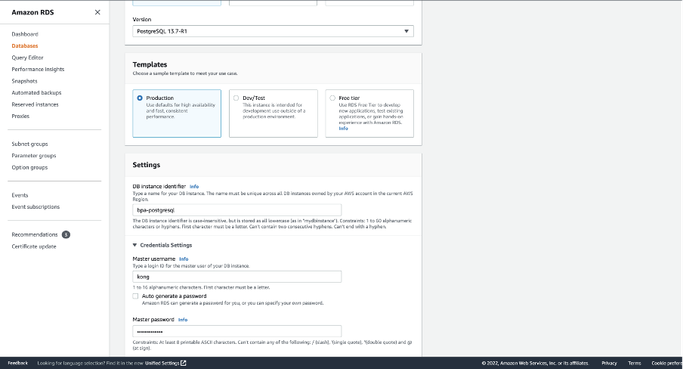Collapse the Credentials Settings section

[x=135, y=245]
